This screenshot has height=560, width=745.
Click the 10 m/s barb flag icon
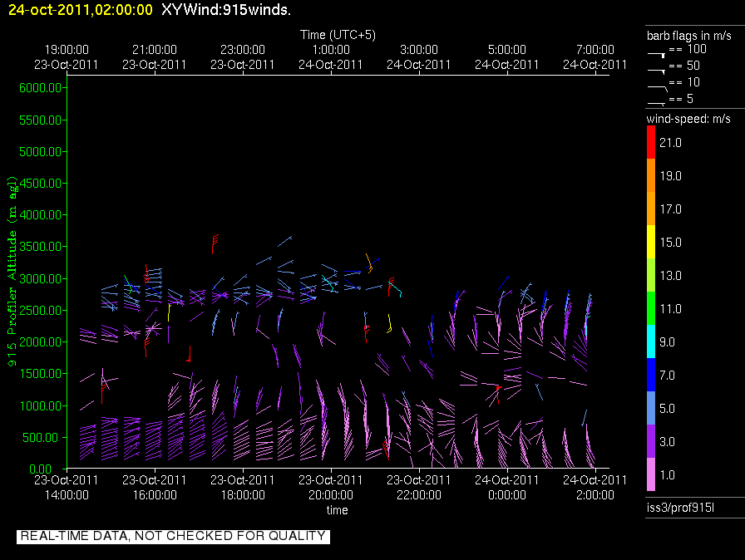pos(657,85)
